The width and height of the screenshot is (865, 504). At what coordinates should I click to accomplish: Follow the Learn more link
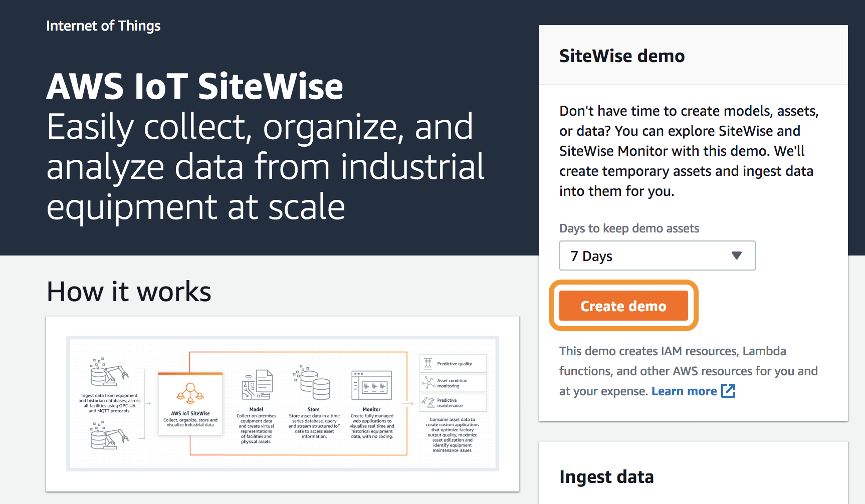pos(693,391)
